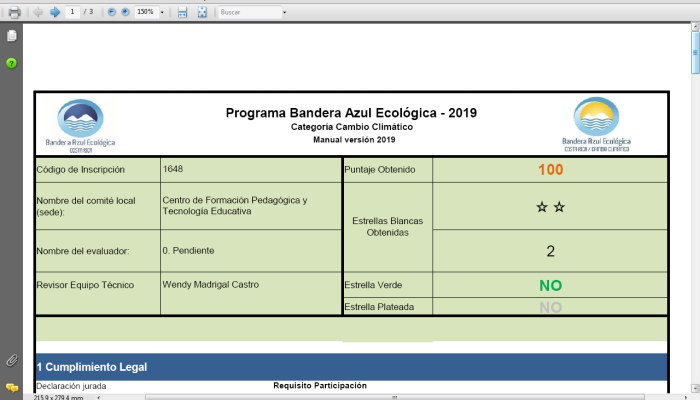Click the print icon in the toolbar
The width and height of the screenshot is (700, 400).
[x=14, y=12]
